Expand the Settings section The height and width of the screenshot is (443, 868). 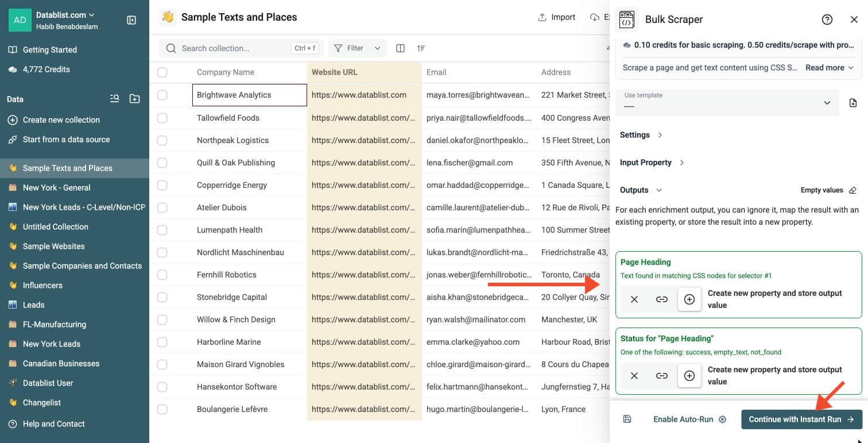click(x=641, y=135)
